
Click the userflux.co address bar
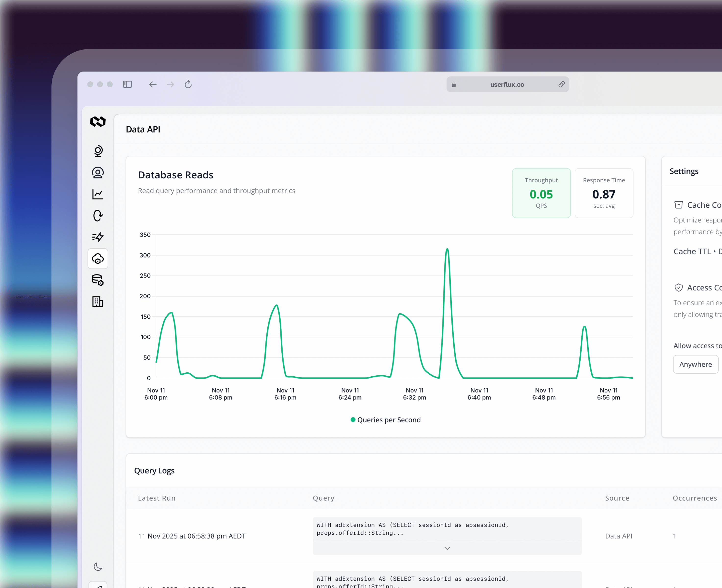[x=507, y=84]
